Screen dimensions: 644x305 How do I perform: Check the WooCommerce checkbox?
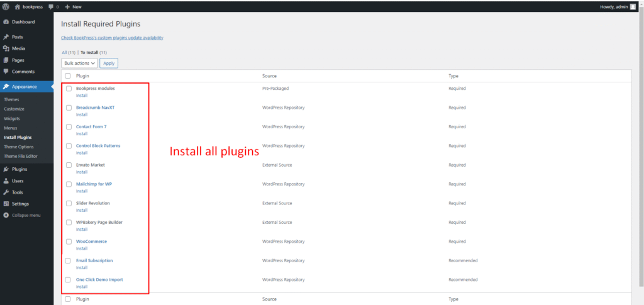(x=69, y=241)
